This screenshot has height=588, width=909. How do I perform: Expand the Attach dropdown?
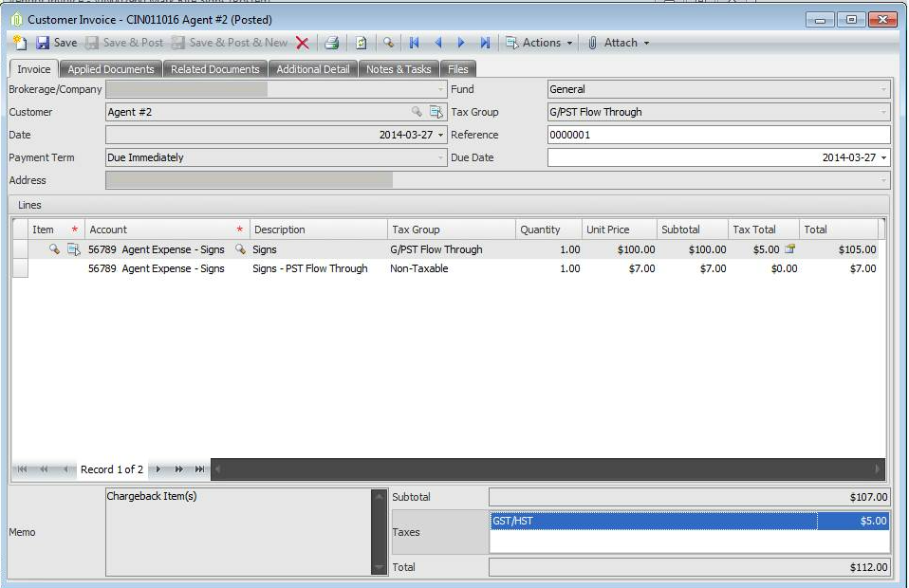pos(618,43)
